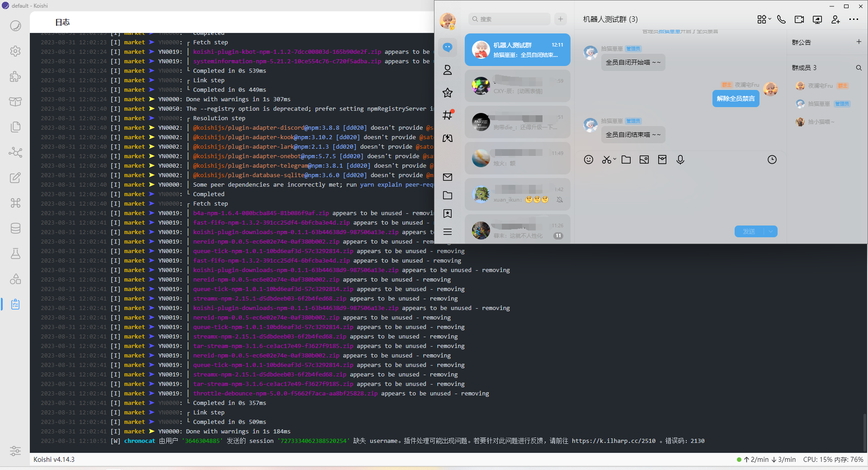Open QQ channels via the hash icon
Image resolution: width=868 pixels, height=470 pixels.
pos(448,115)
